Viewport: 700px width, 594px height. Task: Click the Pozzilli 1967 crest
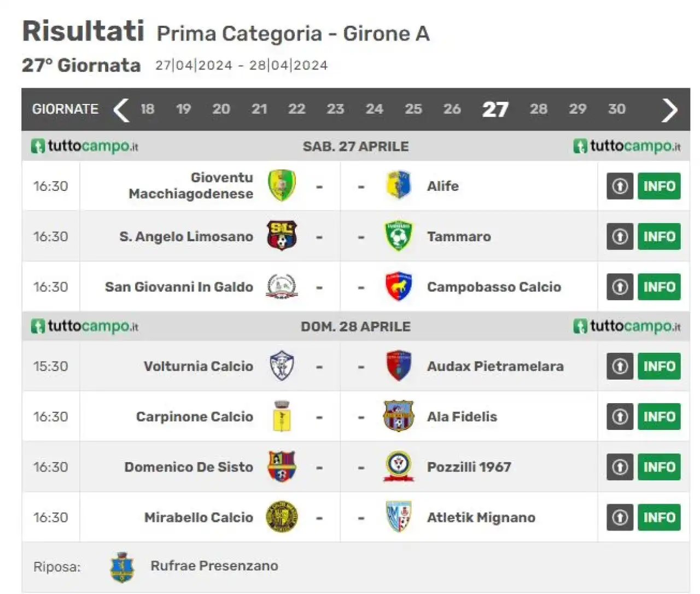pyautogui.click(x=398, y=467)
